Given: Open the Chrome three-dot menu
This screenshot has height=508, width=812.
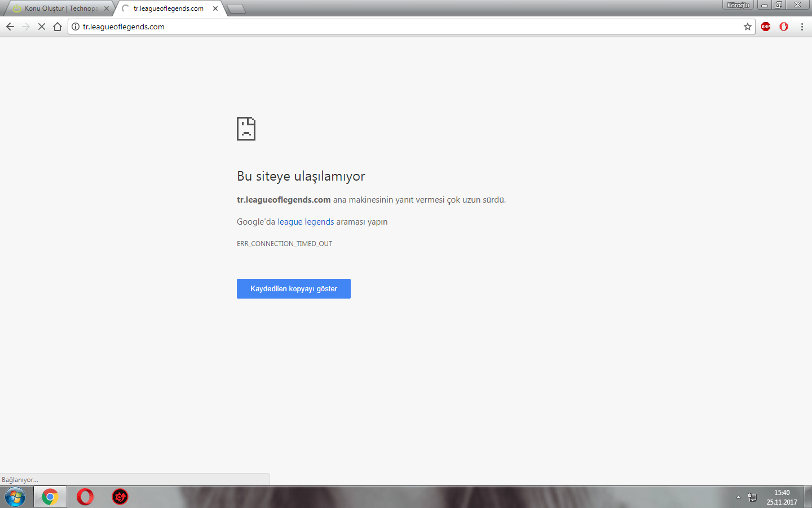Looking at the screenshot, I should pyautogui.click(x=802, y=27).
